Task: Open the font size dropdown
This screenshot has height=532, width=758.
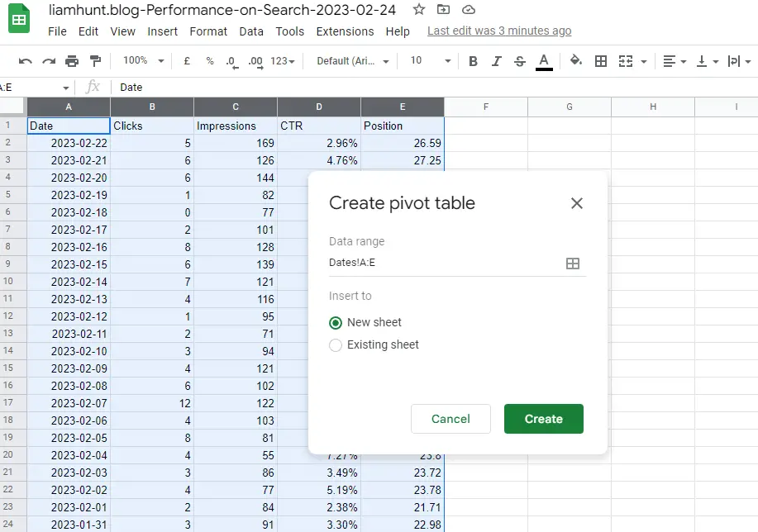Action: (431, 61)
